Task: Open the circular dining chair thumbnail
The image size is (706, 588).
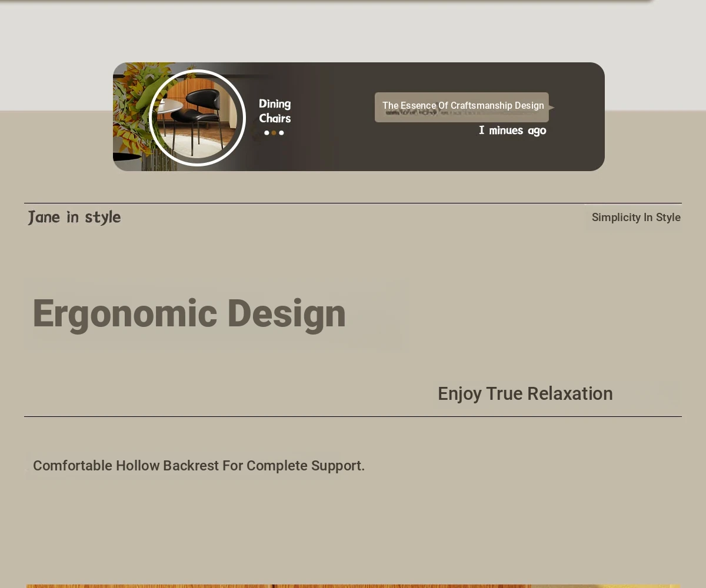Action: [x=197, y=118]
